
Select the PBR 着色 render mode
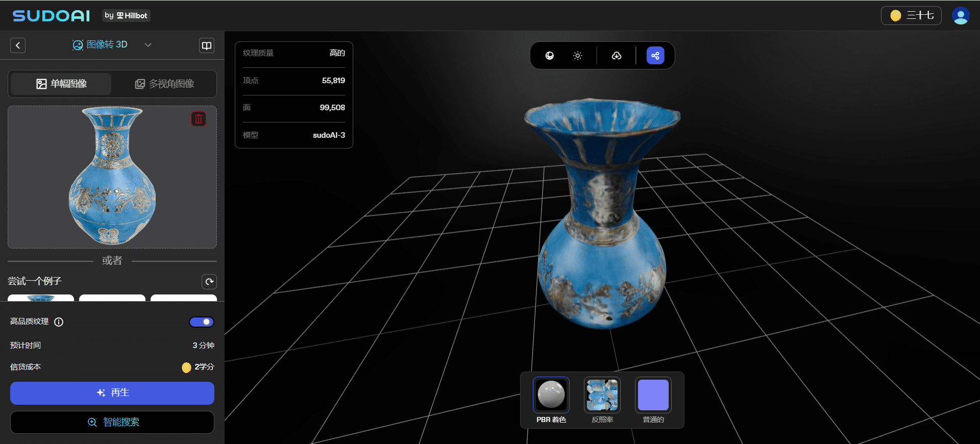551,401
